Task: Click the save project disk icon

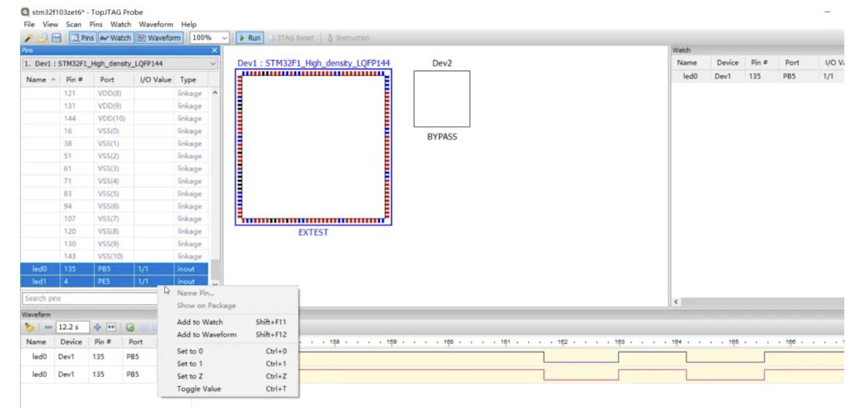Action: point(57,38)
